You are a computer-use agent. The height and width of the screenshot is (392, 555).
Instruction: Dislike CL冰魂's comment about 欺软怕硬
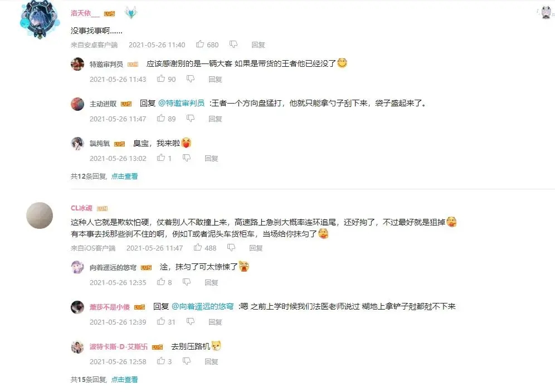pos(231,248)
